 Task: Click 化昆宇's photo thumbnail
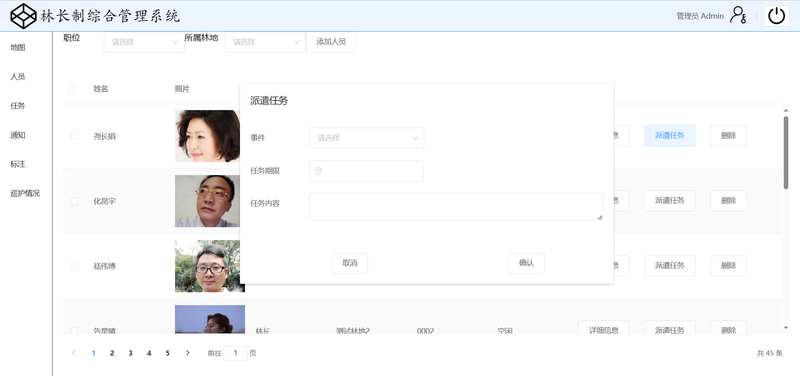click(208, 201)
